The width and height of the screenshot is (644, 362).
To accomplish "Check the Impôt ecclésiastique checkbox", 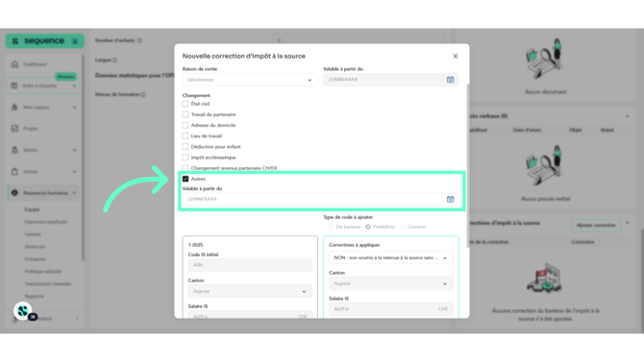I will tap(186, 157).
